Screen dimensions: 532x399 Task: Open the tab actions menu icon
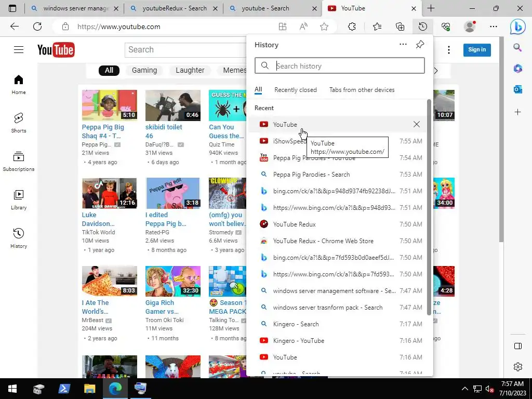pyautogui.click(x=12, y=8)
